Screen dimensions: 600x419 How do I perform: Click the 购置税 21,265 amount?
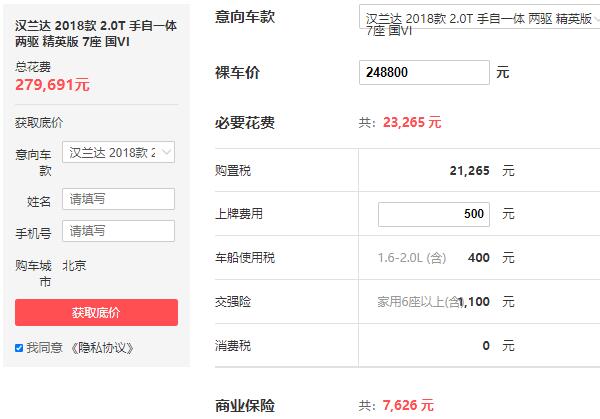(470, 171)
